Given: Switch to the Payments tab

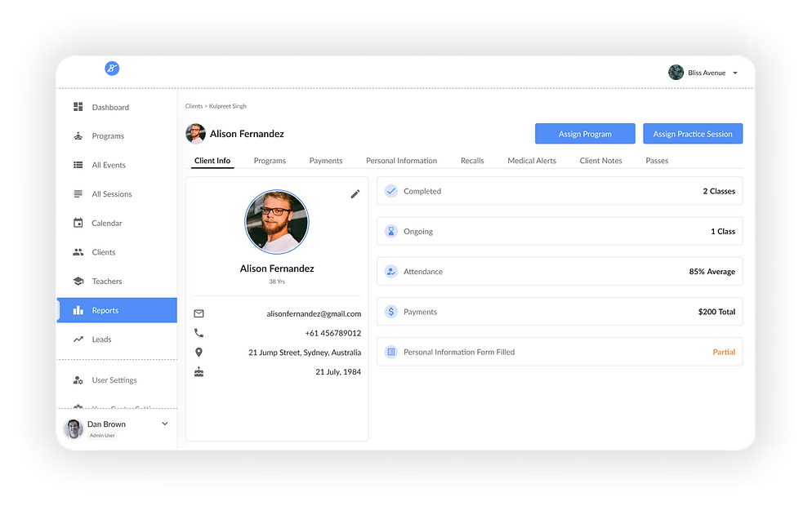Looking at the screenshot, I should (x=326, y=161).
